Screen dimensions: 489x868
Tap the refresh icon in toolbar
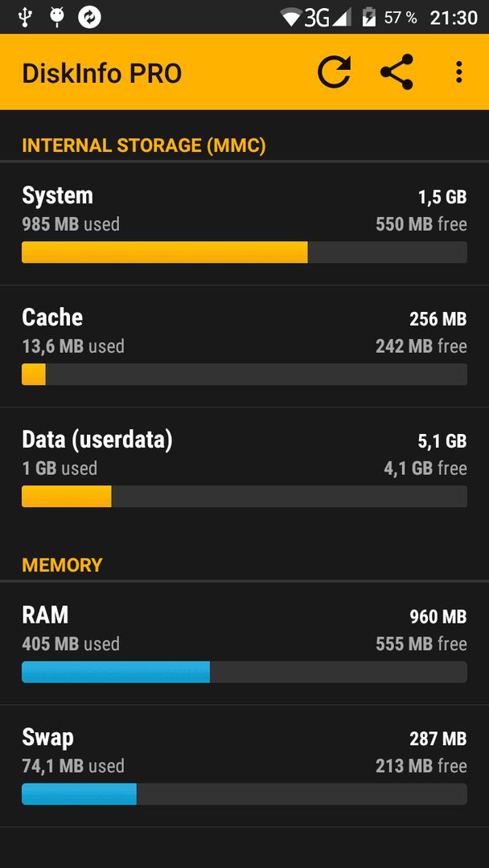tap(334, 72)
